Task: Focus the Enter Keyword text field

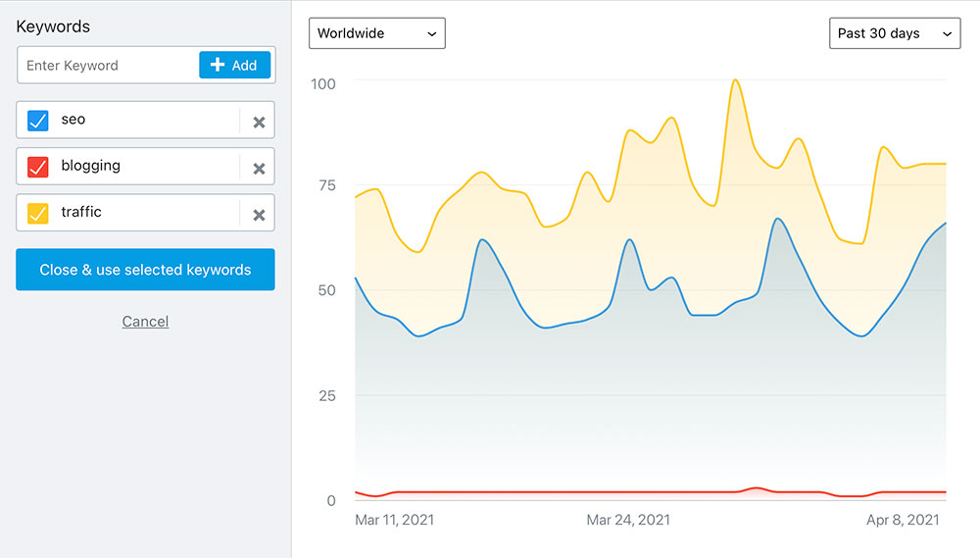Action: click(x=108, y=66)
